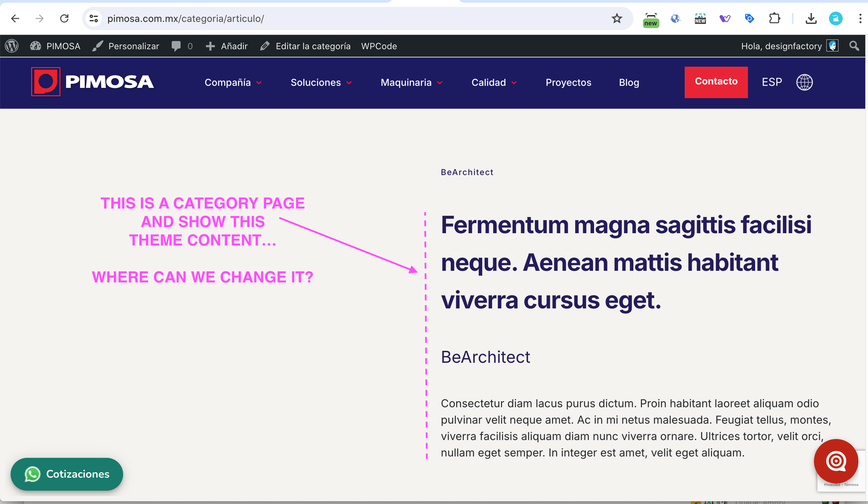The width and height of the screenshot is (868, 504).
Task: Expand the Soluciones menu chevron
Action: point(349,83)
